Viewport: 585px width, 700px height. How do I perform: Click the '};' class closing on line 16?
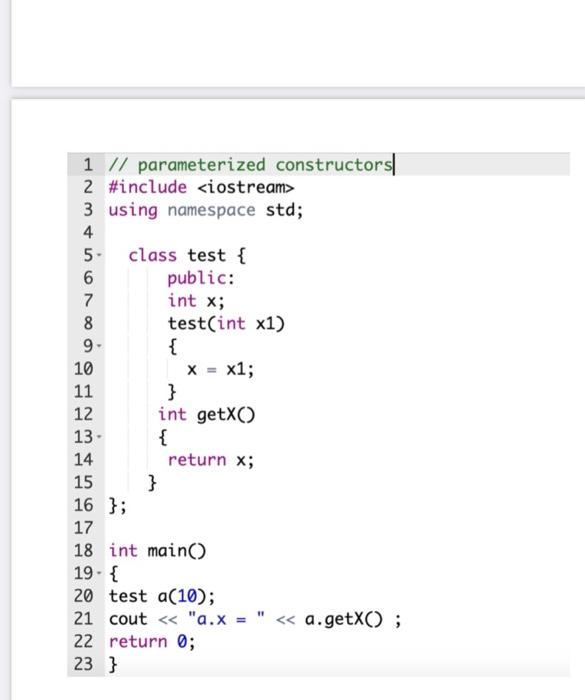pyautogui.click(x=118, y=505)
